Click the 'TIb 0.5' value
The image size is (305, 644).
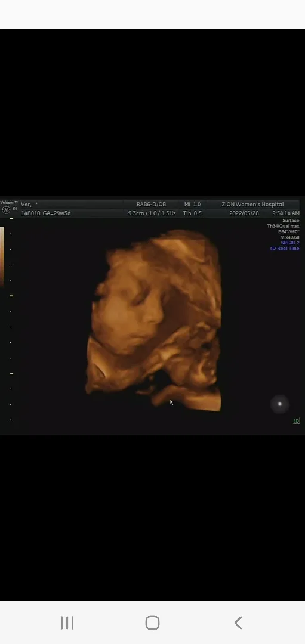tap(192, 213)
